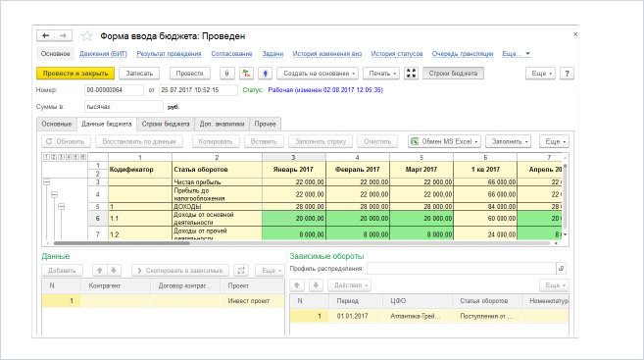This screenshot has height=360, width=644.
Task: Click the Заполнить строку button
Action: point(321,141)
